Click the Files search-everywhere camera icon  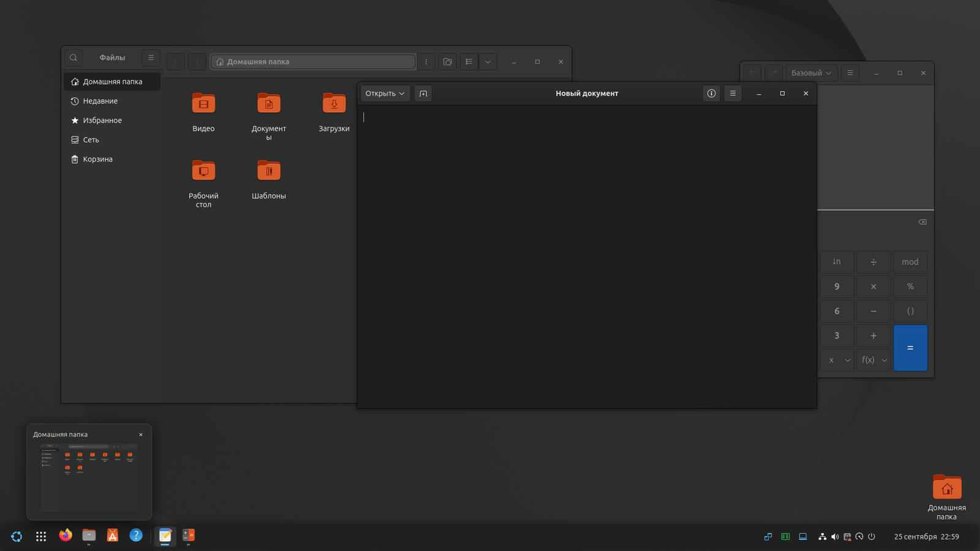click(x=448, y=62)
